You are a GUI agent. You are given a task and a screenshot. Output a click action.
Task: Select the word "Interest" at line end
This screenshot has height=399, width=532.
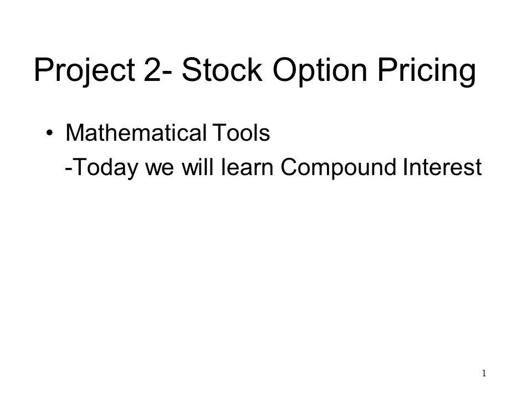442,167
